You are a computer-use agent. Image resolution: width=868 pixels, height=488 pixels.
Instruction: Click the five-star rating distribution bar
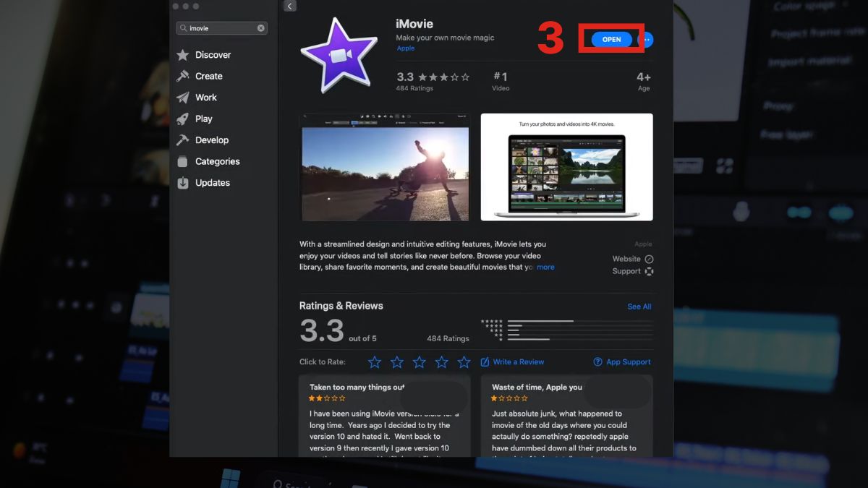[580, 321]
